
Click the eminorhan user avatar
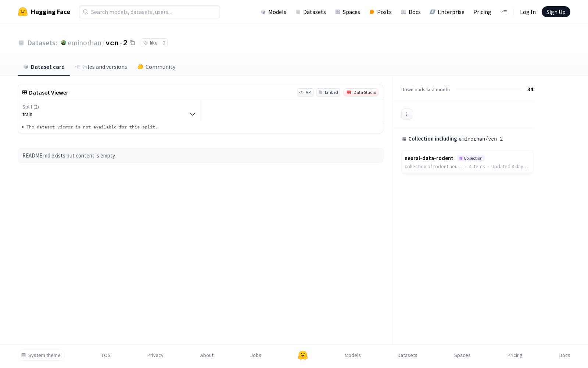click(x=64, y=43)
